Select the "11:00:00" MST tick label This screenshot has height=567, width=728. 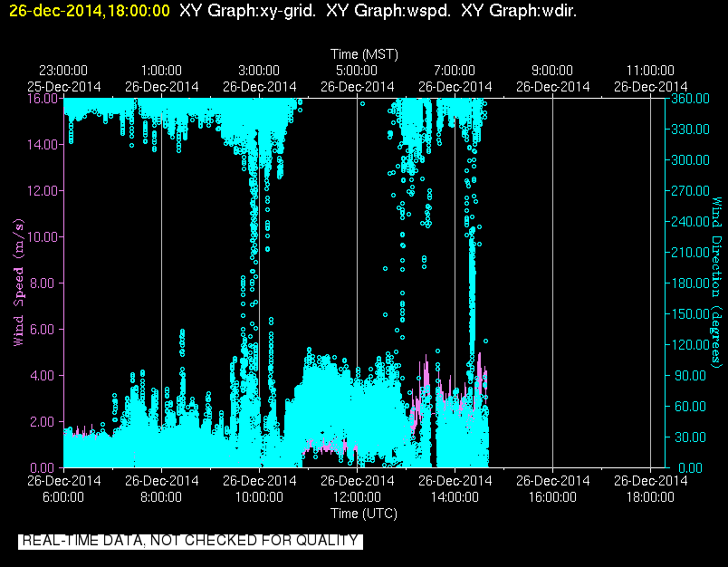click(650, 71)
